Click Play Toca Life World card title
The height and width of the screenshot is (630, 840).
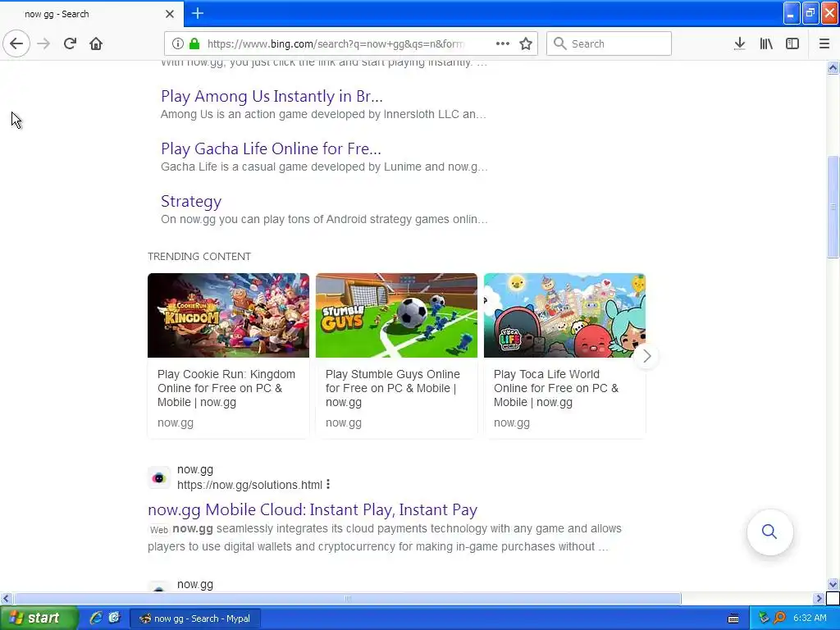(556, 388)
